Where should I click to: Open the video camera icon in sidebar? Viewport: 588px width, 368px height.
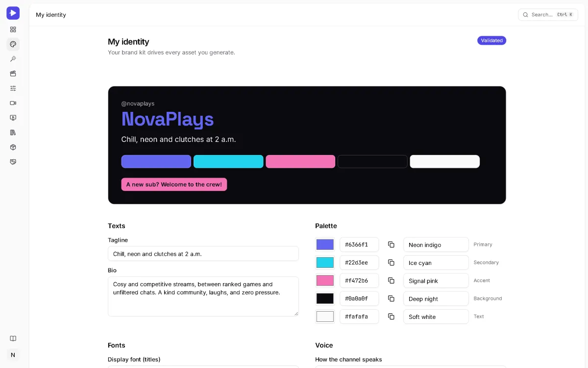(13, 103)
